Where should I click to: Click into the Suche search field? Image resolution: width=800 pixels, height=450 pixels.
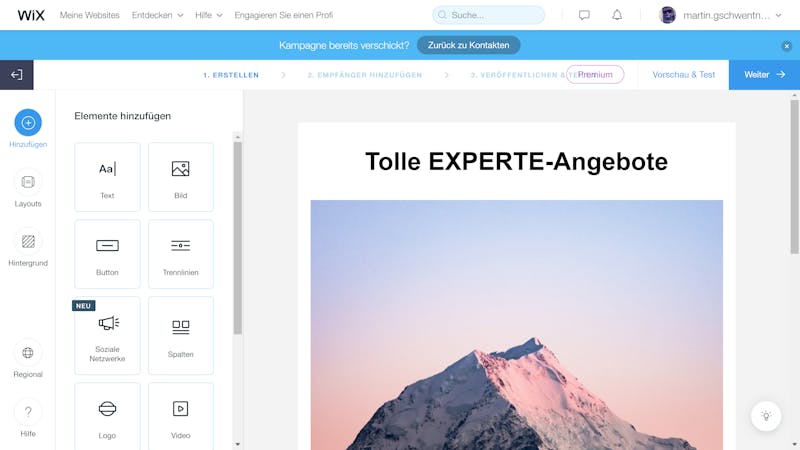[x=488, y=15]
